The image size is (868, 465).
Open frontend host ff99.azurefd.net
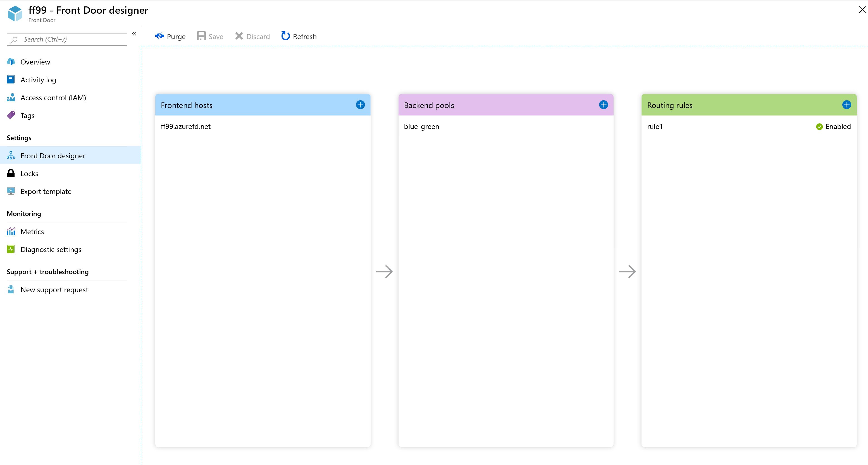tap(186, 127)
